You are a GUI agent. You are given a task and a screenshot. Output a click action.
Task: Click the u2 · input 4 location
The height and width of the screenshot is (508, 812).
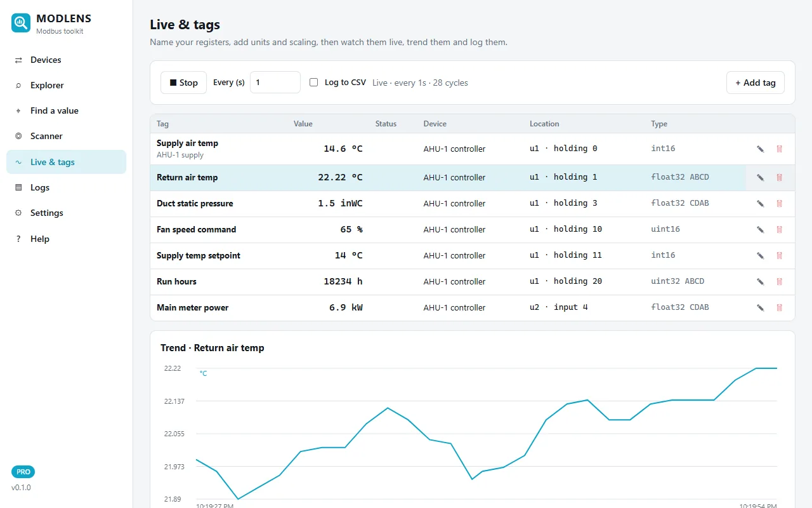(559, 307)
